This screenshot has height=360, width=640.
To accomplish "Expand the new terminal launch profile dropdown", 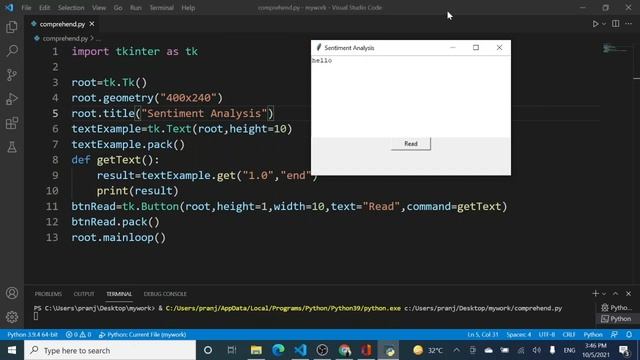I will [604, 294].
